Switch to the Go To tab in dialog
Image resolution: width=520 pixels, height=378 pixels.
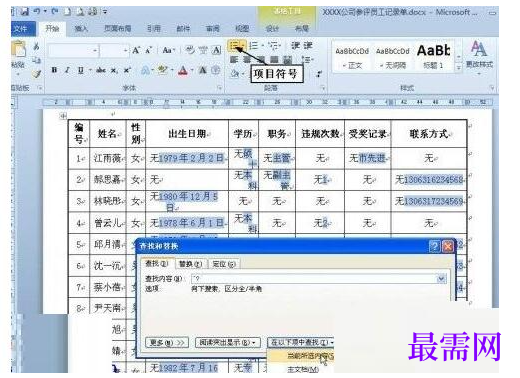coord(223,264)
